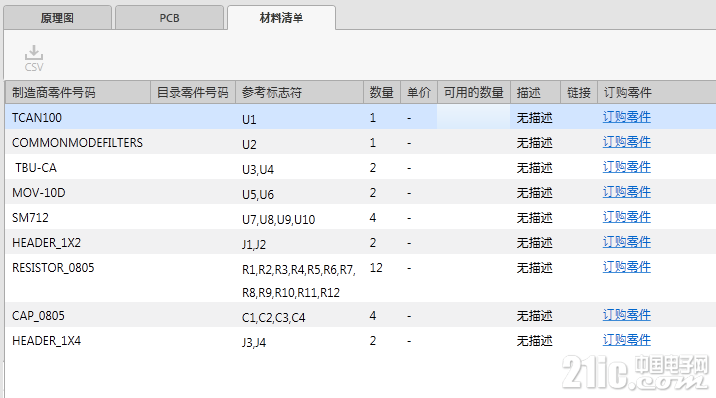
Task: Select the RESISTOR_0805 part name
Action: point(53,268)
